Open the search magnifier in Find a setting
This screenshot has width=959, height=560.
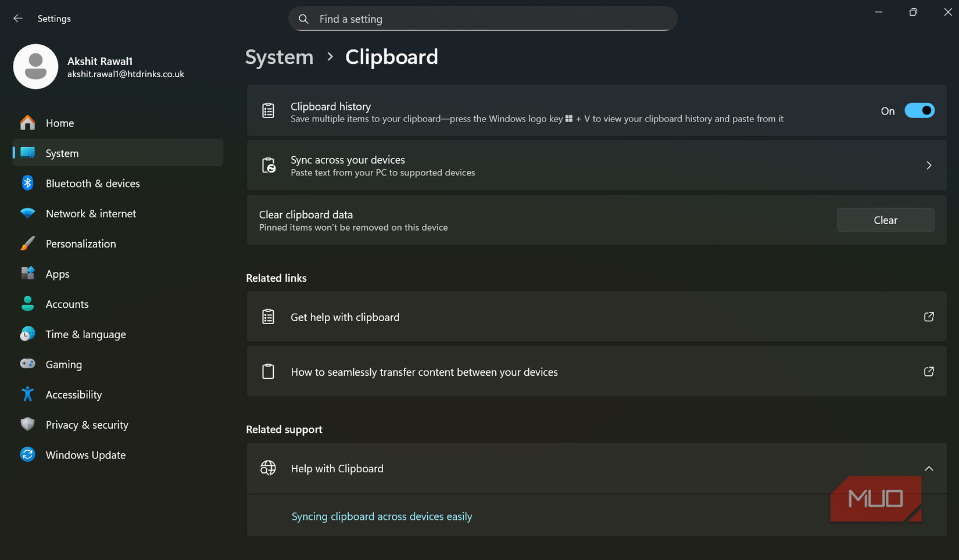point(303,19)
